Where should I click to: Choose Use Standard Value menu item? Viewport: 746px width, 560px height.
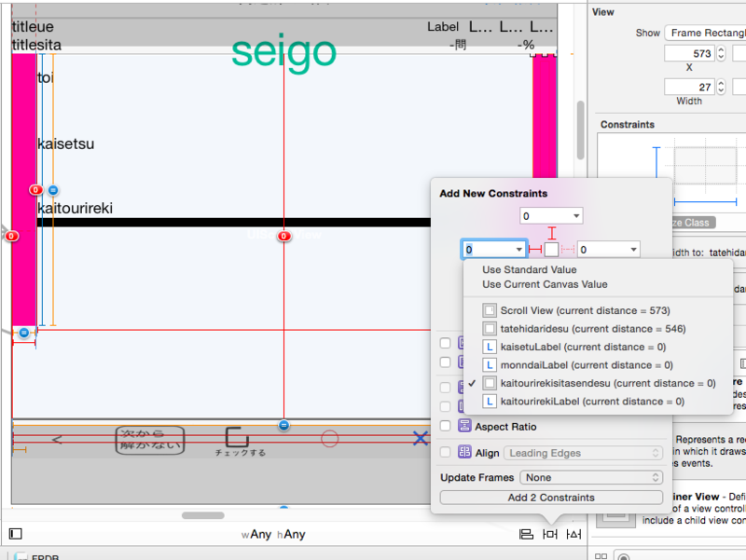(529, 269)
